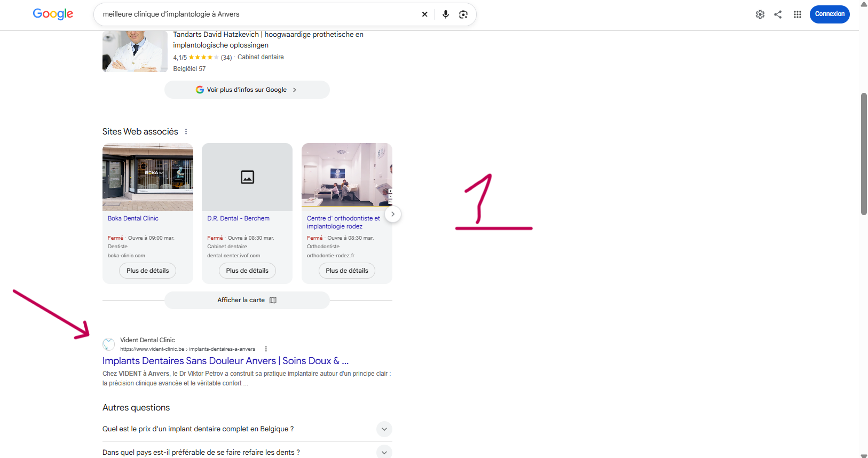
Task: Click dental.center.ivof.com website text
Action: (234, 256)
